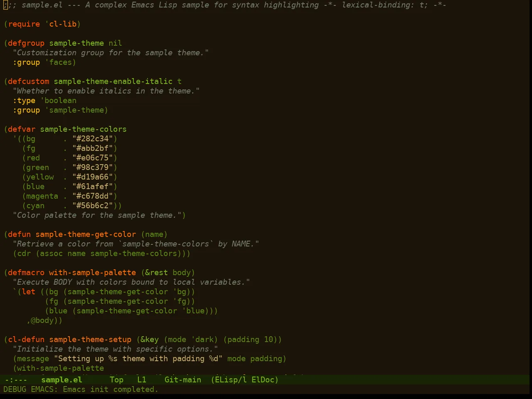Click the string "Setting up %s theme with padding %d"
The width and height of the screenshot is (532, 399).
pyautogui.click(x=138, y=359)
